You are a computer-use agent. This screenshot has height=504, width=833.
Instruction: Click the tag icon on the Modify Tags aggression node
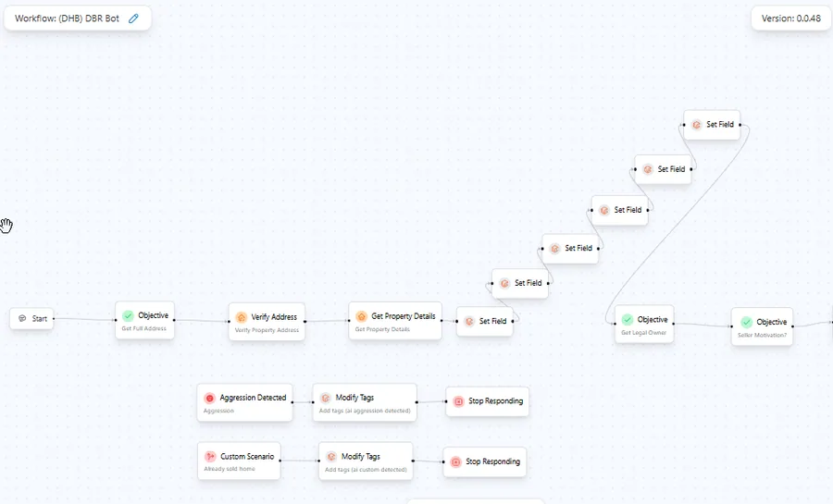[326, 398]
